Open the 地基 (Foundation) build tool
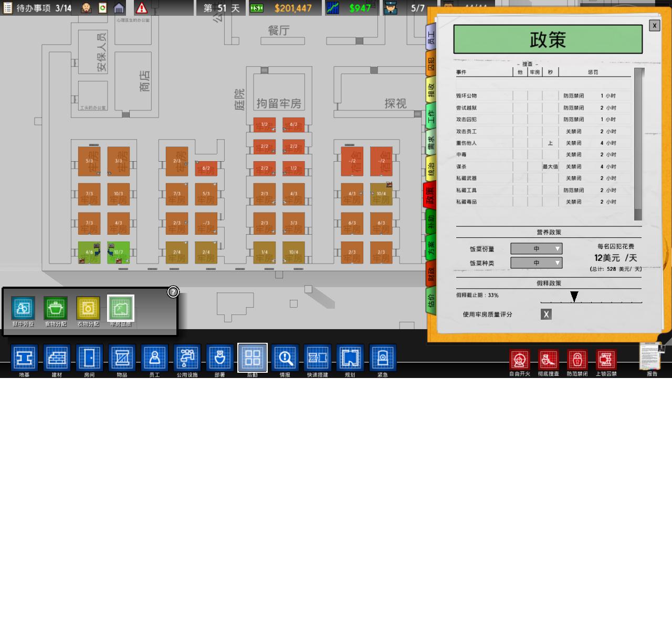672x630 pixels. 24,358
